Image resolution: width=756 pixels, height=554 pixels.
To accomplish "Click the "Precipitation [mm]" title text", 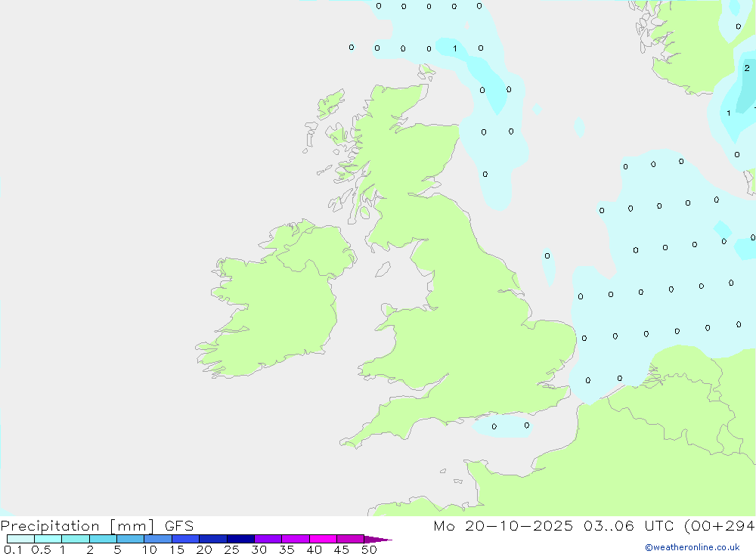I will click(x=77, y=526).
